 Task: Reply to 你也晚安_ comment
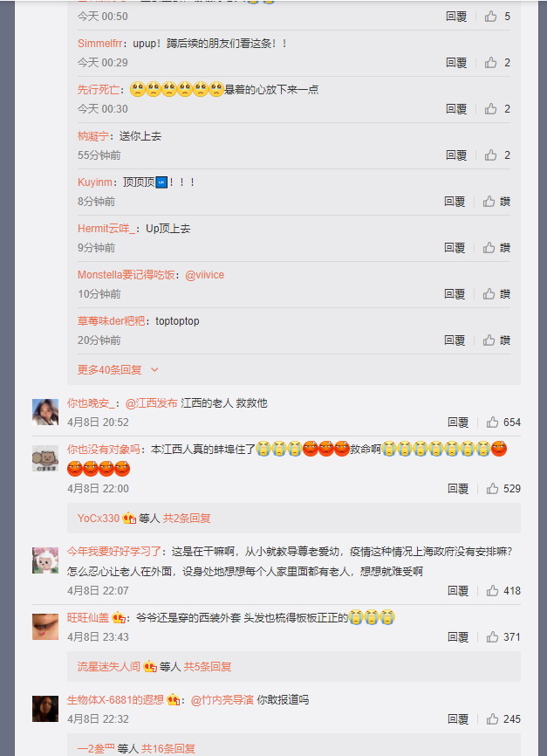458,423
